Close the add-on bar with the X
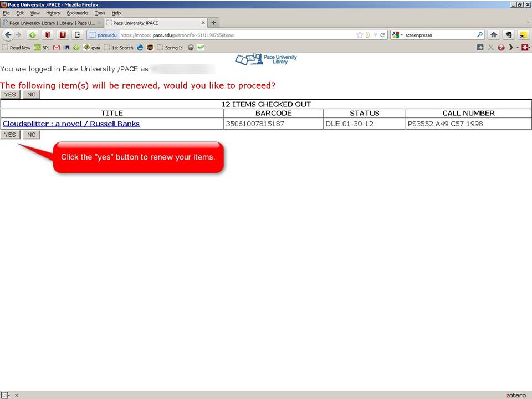This screenshot has height=399, width=532. point(16,395)
